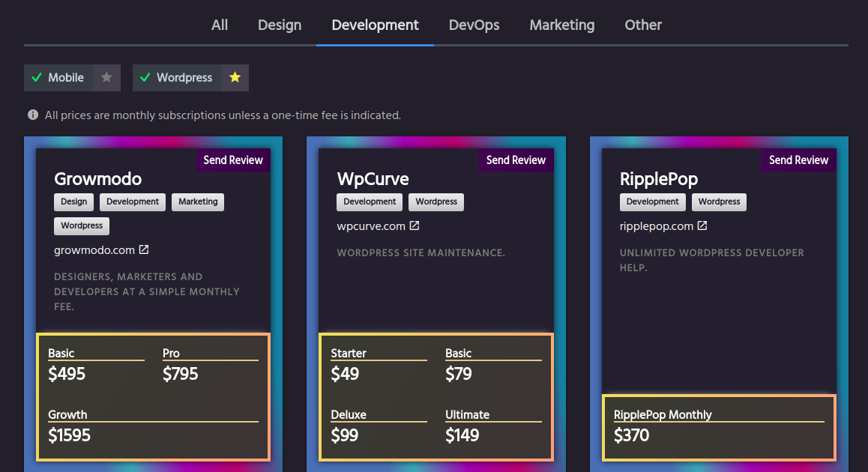The height and width of the screenshot is (472, 868).
Task: Click the Design tag on Growmodo card
Action: tap(73, 202)
